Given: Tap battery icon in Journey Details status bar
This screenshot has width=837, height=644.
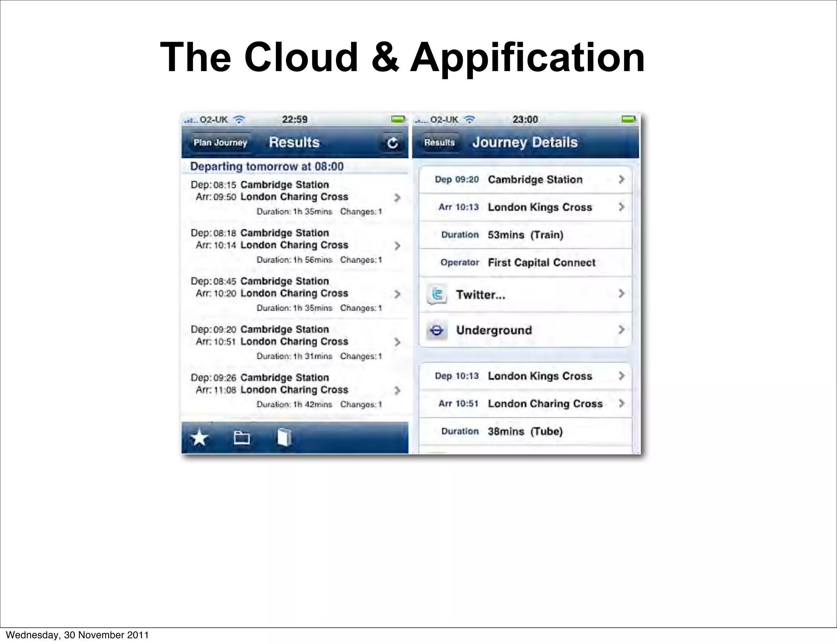Looking at the screenshot, I should [x=629, y=119].
